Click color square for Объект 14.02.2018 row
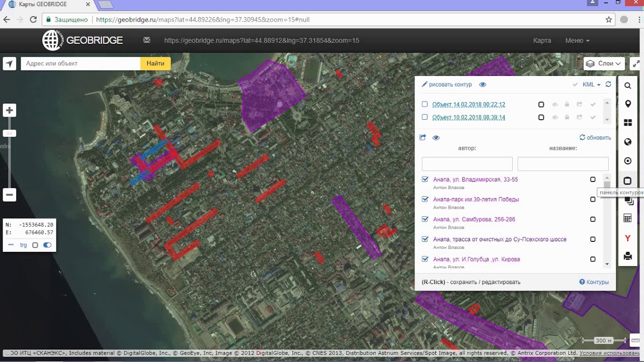The width and height of the screenshot is (644, 362). [541, 105]
